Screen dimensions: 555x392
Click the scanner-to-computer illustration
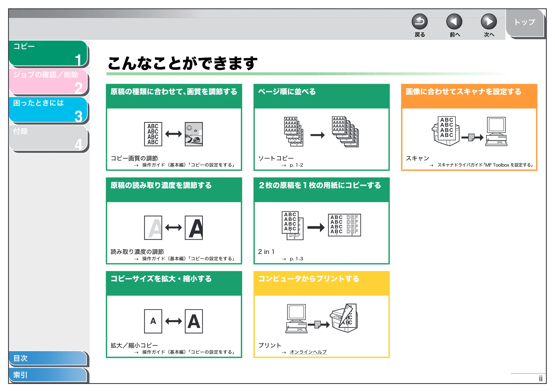point(470,131)
